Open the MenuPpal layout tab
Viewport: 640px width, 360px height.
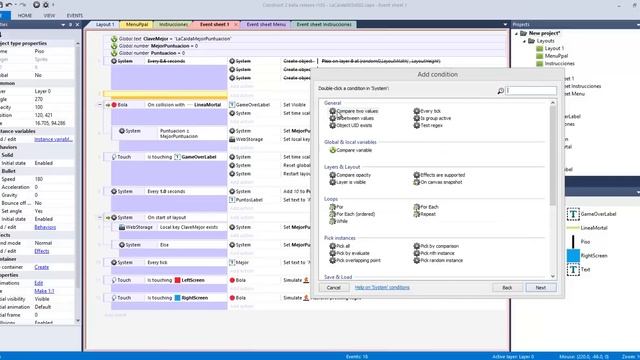coord(137,24)
